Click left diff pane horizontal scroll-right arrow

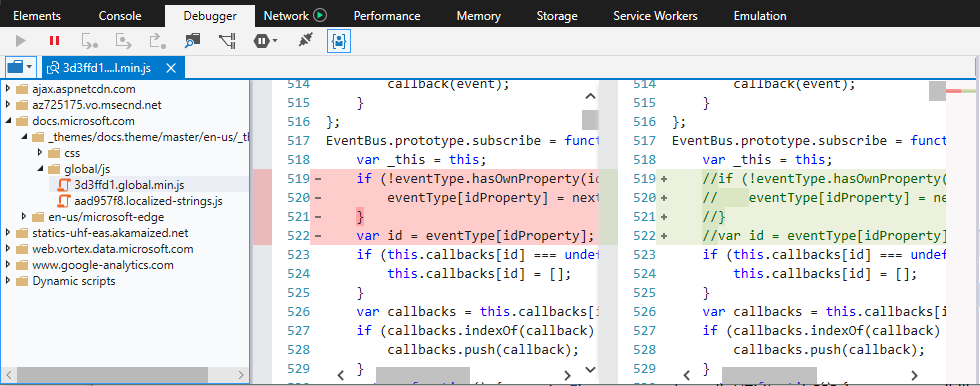coord(568,375)
